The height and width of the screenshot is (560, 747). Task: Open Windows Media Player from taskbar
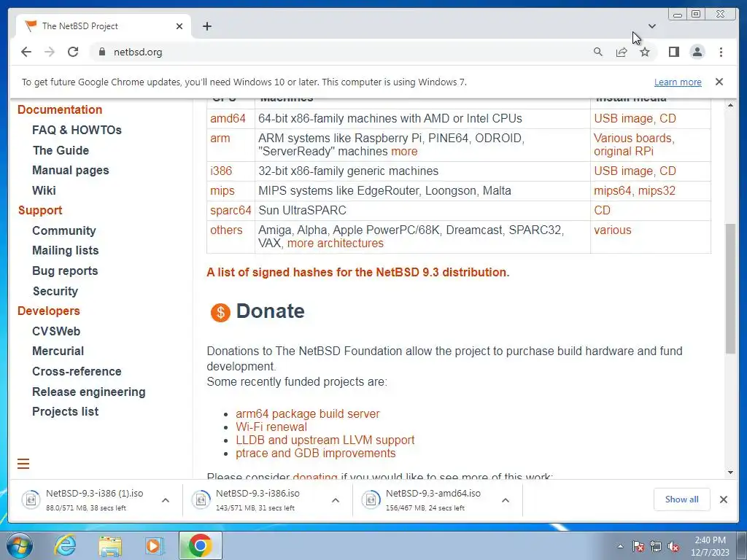(154, 545)
